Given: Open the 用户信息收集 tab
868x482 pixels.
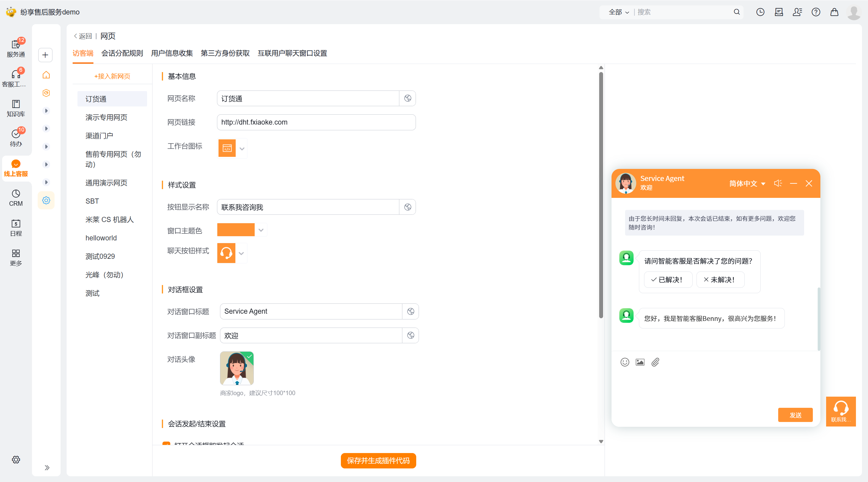Looking at the screenshot, I should tap(171, 53).
